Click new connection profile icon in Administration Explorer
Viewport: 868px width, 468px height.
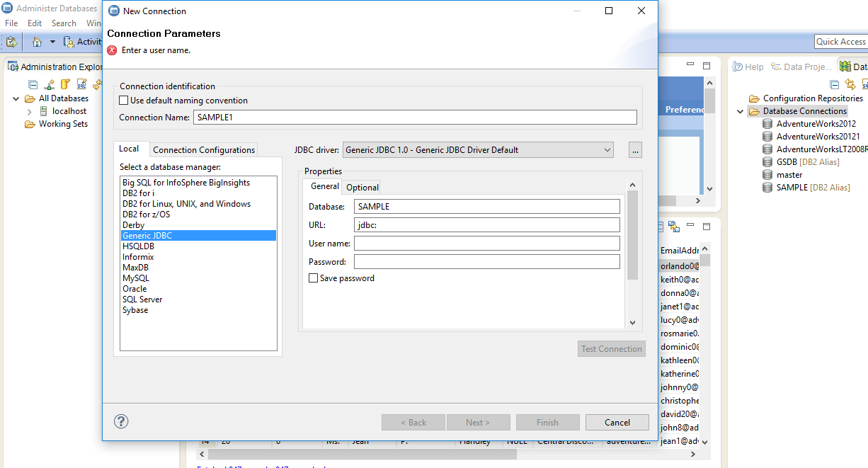point(49,84)
